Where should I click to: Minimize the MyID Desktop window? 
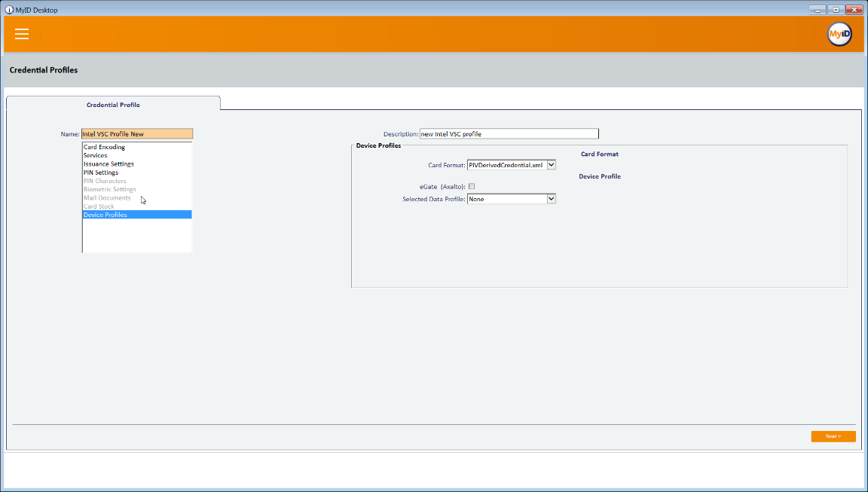click(x=817, y=10)
